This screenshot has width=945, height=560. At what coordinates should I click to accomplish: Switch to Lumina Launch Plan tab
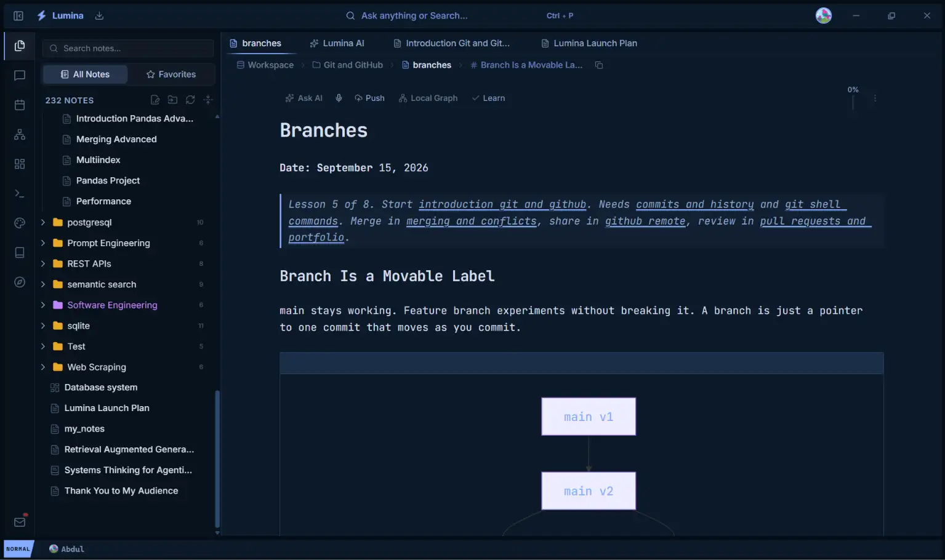589,43
